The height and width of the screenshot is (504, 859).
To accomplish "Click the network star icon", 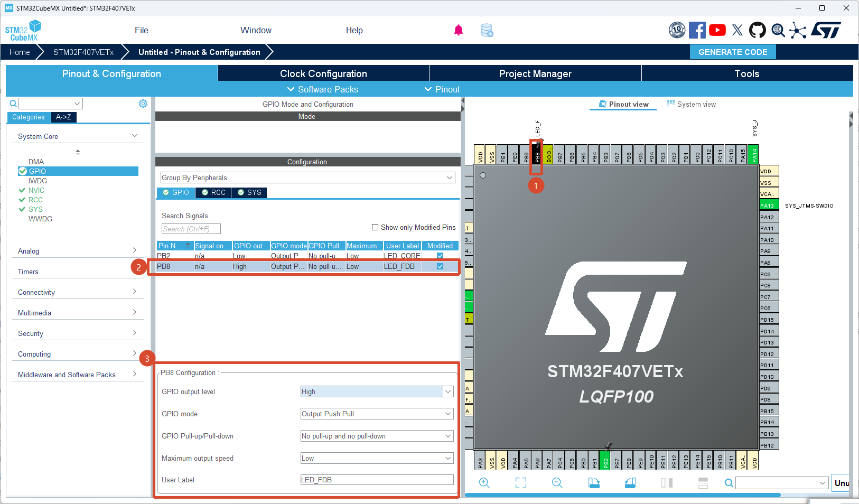I will coord(798,30).
